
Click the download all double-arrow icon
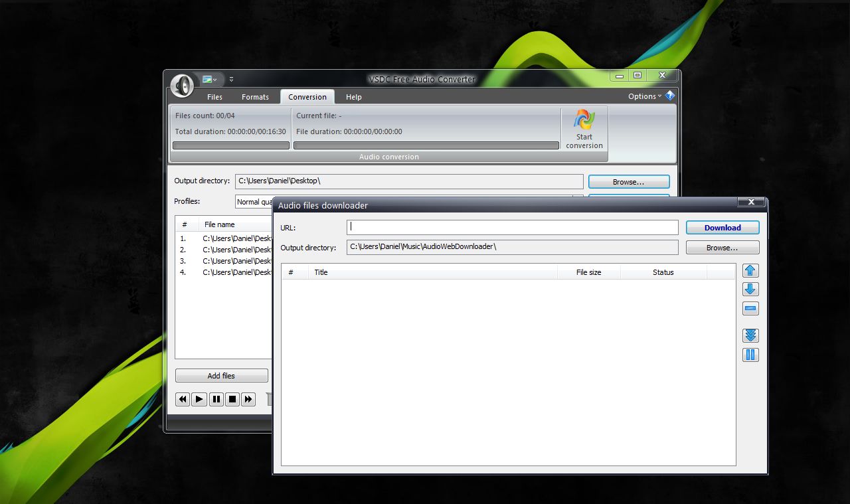click(750, 335)
